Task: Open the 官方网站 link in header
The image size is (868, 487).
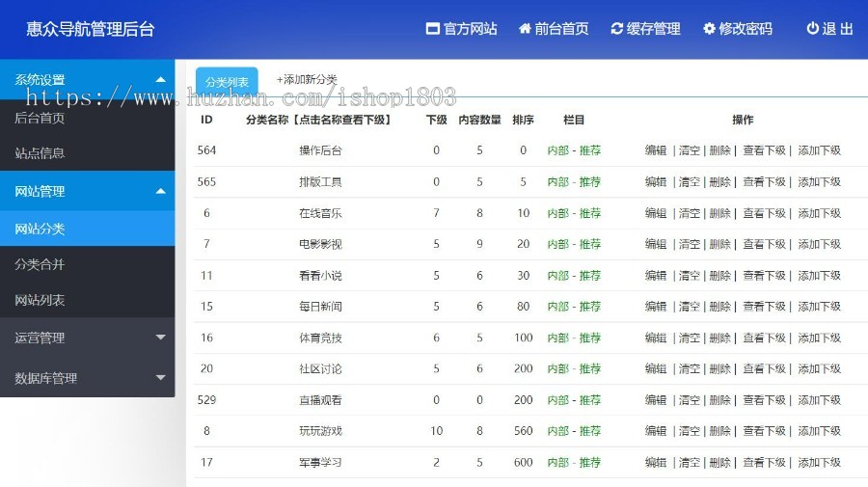Action: (462, 29)
